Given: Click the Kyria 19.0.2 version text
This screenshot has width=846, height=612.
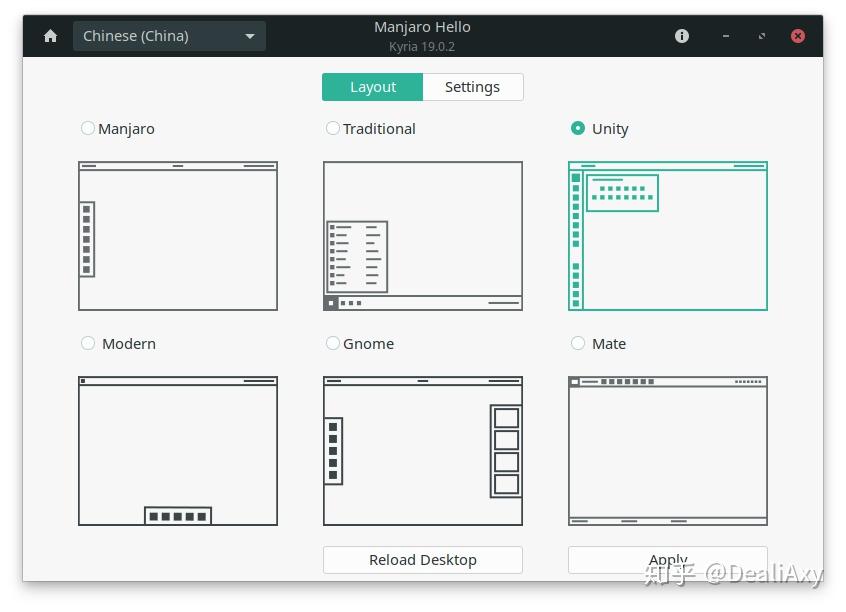Looking at the screenshot, I should (422, 46).
